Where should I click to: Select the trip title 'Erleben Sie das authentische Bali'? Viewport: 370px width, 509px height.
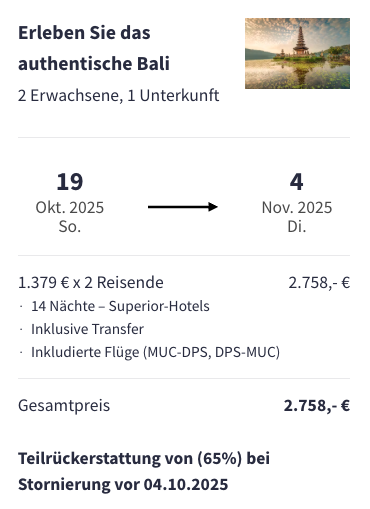tap(94, 48)
